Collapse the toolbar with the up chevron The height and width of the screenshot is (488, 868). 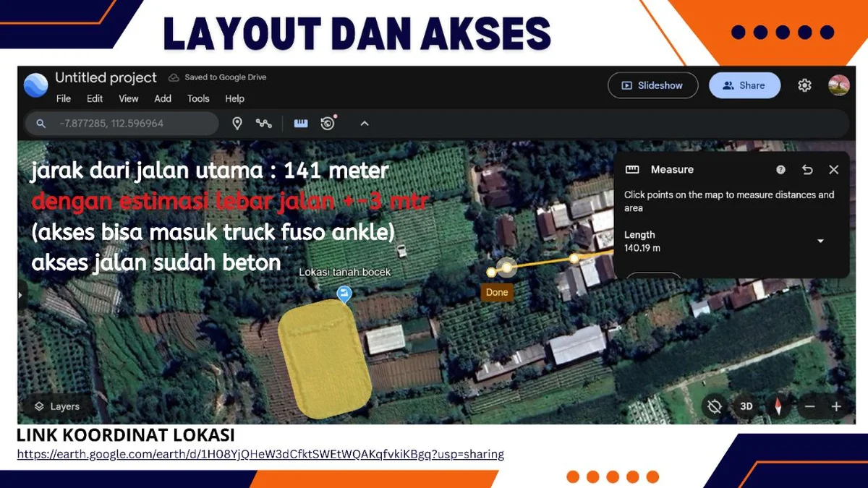pos(365,124)
